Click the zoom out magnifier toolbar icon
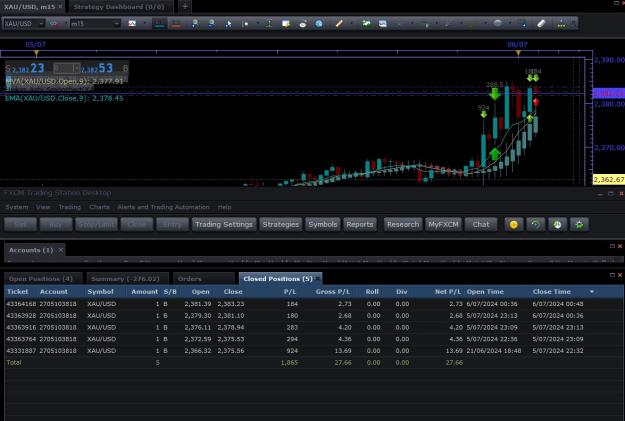The width and height of the screenshot is (625, 421). pos(211,24)
